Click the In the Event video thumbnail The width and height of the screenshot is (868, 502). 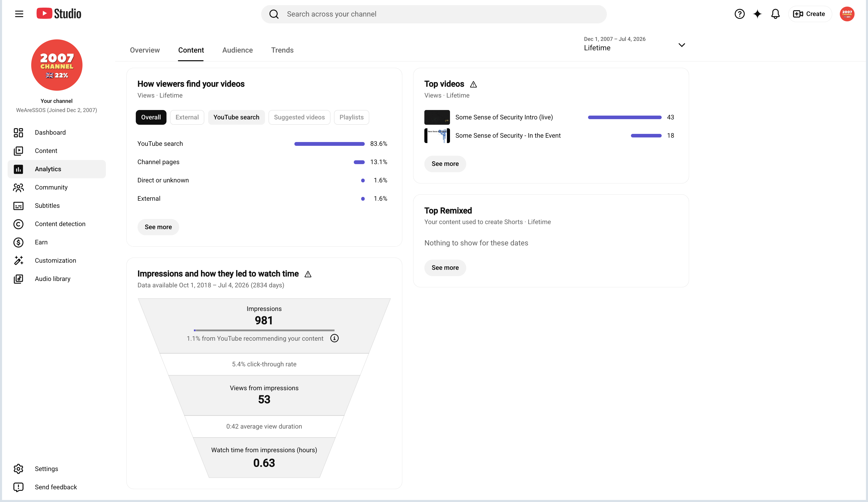pos(437,135)
